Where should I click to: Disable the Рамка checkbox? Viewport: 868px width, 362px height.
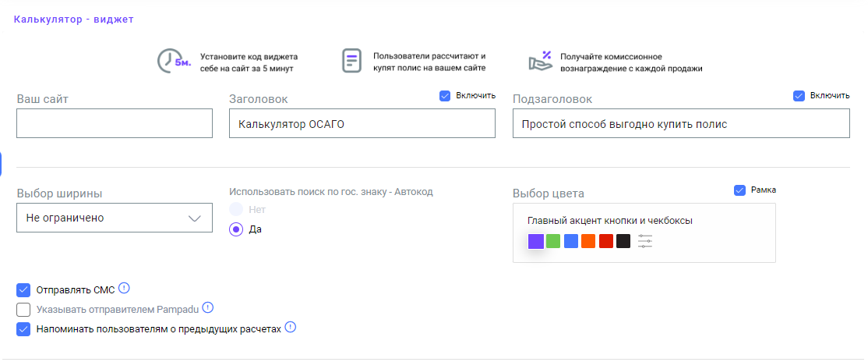[739, 190]
